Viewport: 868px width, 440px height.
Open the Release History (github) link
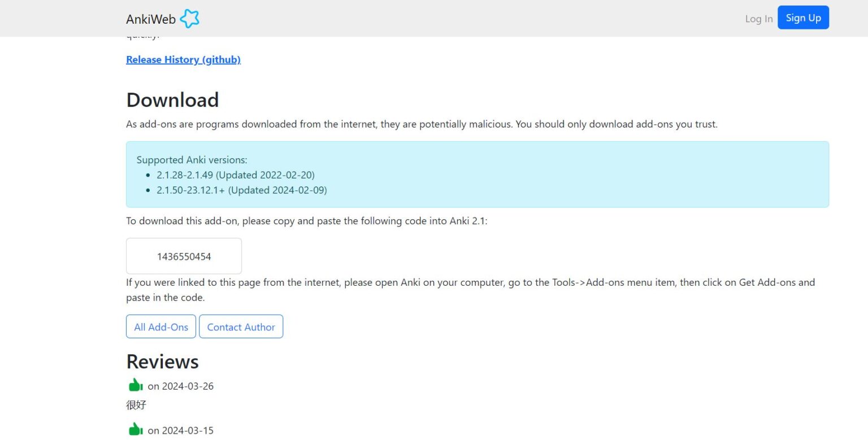pos(183,59)
